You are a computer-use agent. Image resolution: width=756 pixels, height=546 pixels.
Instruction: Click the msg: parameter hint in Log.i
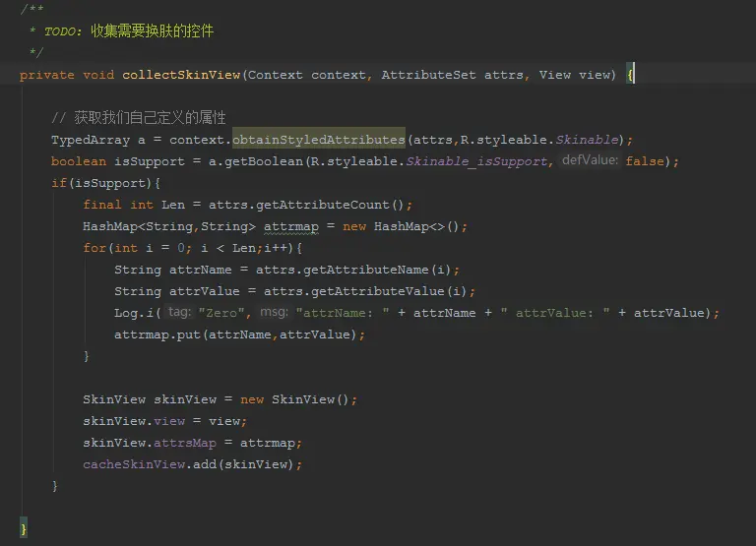pyautogui.click(x=274, y=312)
